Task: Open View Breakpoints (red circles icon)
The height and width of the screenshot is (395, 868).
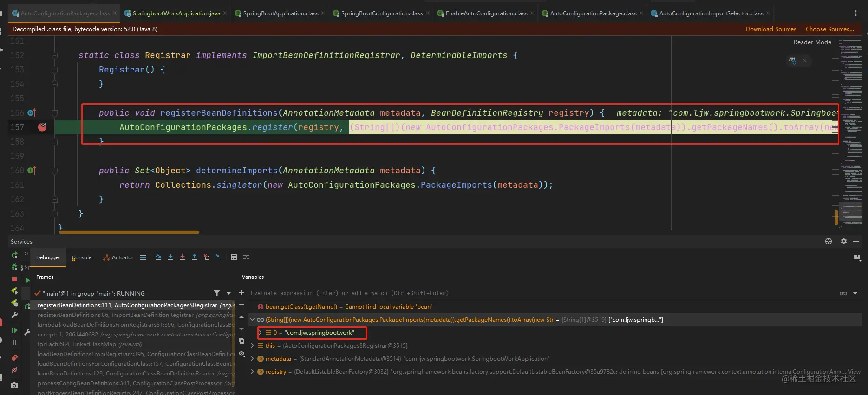Action: tap(14, 358)
